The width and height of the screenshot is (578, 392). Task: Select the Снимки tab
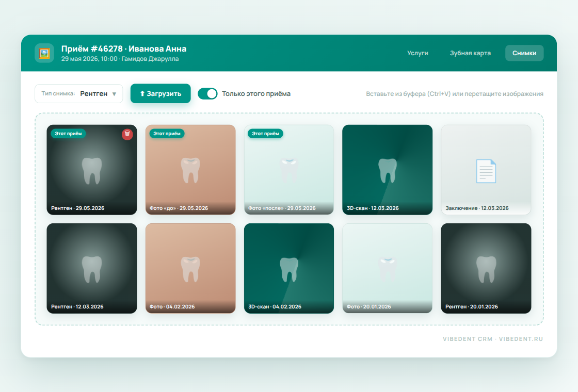524,53
